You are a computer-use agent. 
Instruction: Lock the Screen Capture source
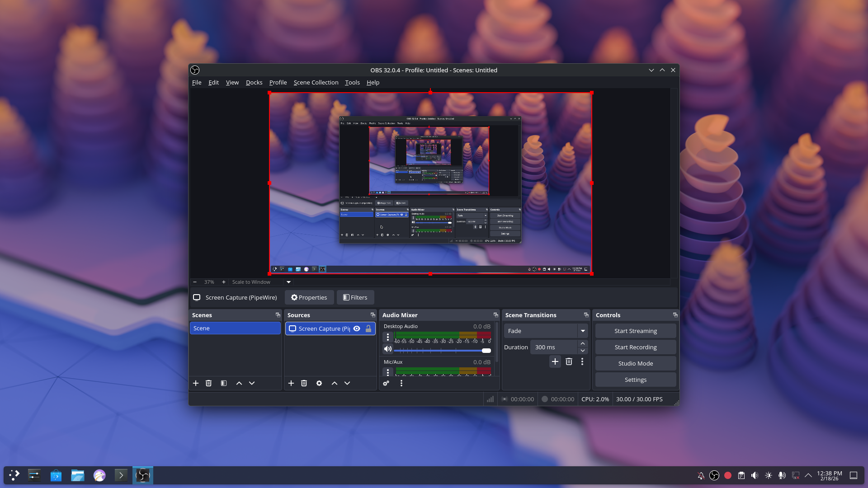point(368,328)
